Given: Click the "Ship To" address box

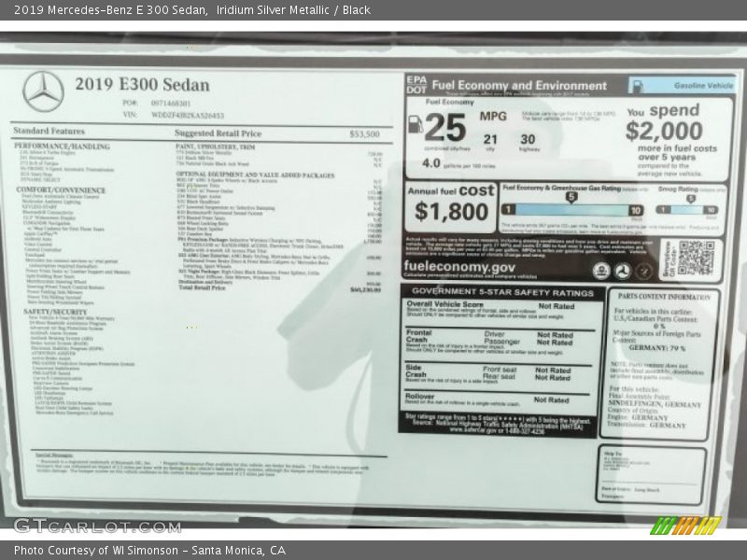Looking at the screenshot, I should [x=651, y=474].
